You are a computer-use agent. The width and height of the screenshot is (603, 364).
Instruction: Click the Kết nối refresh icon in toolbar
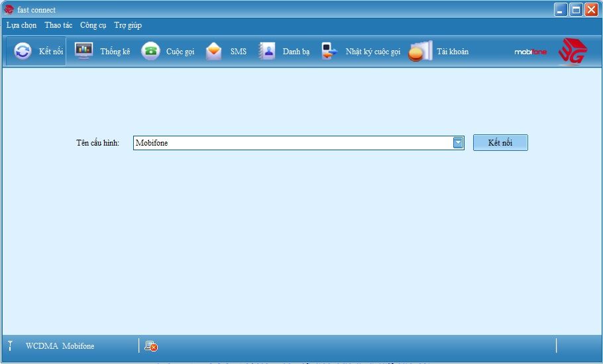coord(23,52)
